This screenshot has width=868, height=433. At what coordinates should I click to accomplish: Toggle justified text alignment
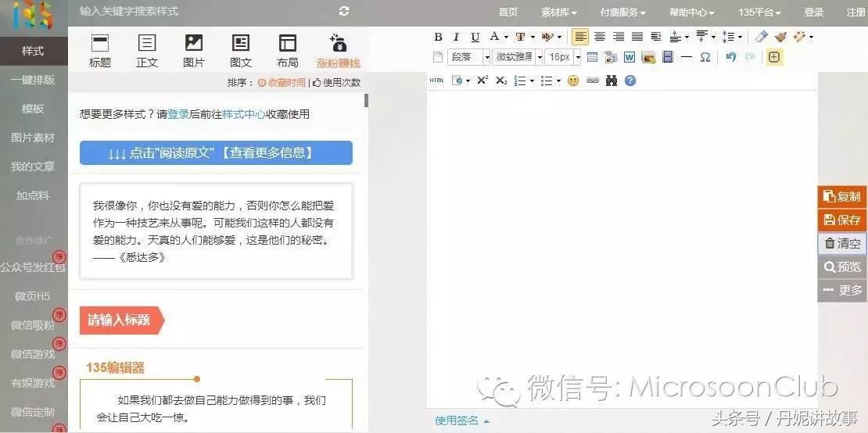click(x=637, y=37)
